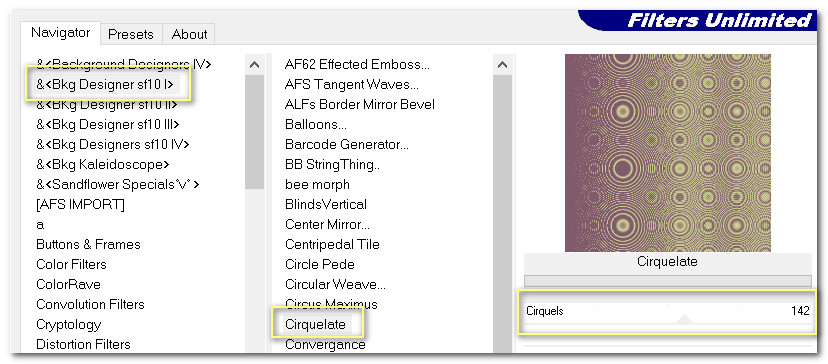
Task: Open the Buttons & Frames category
Action: (89, 245)
